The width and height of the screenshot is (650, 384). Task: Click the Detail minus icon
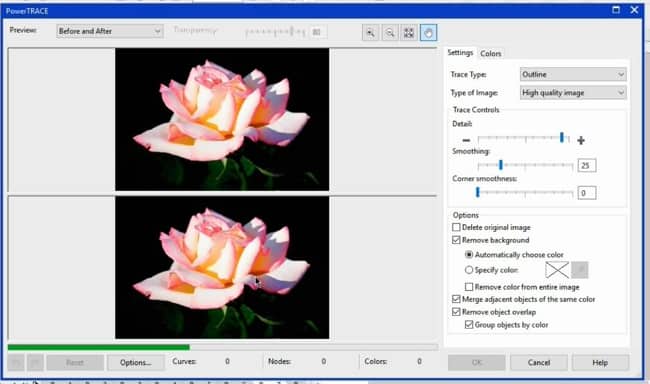466,141
